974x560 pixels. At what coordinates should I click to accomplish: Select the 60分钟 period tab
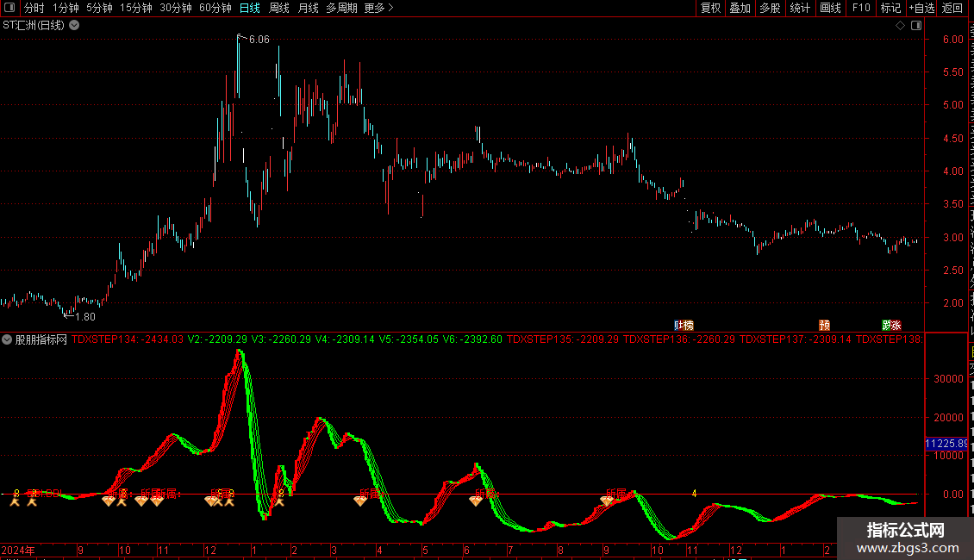click(x=215, y=8)
